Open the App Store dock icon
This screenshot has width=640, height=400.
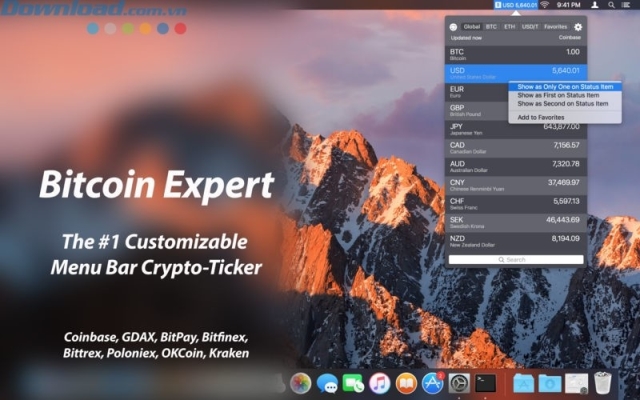point(433,384)
